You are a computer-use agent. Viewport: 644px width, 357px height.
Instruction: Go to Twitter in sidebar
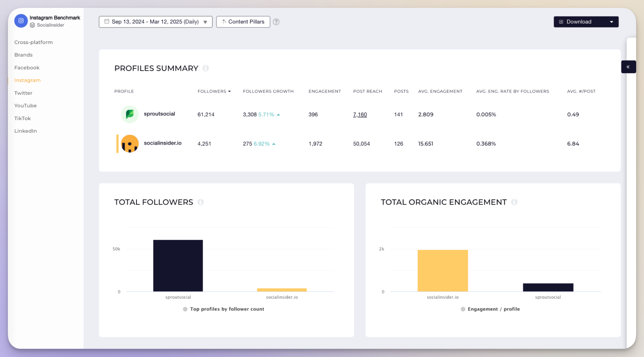click(x=23, y=93)
